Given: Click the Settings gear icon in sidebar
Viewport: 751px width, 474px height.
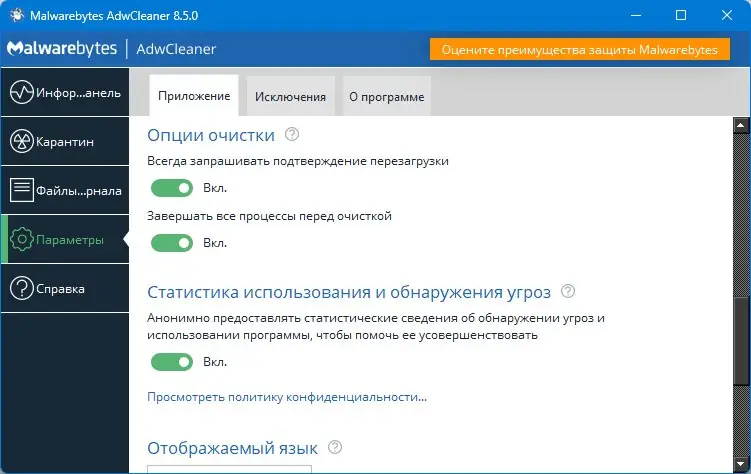Looking at the screenshot, I should 21,240.
